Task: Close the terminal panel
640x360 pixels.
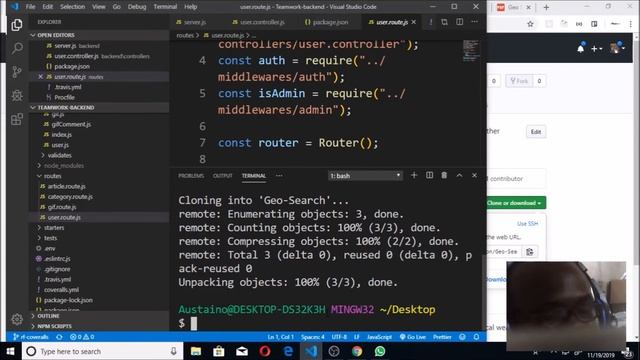Action: [474, 175]
